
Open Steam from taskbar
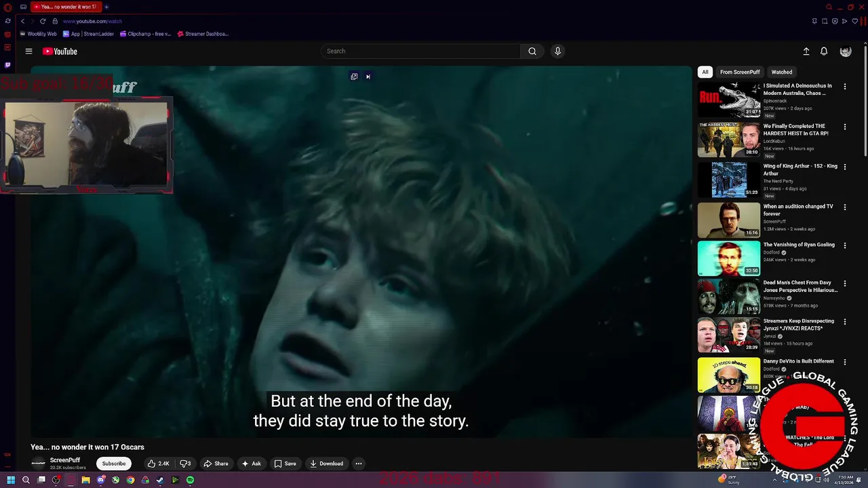160,480
